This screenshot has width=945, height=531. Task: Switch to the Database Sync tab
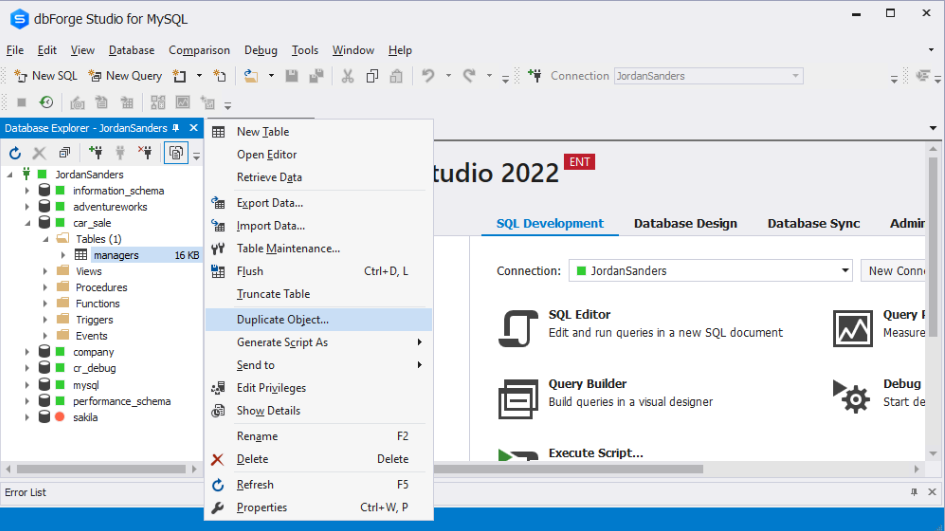(x=813, y=223)
